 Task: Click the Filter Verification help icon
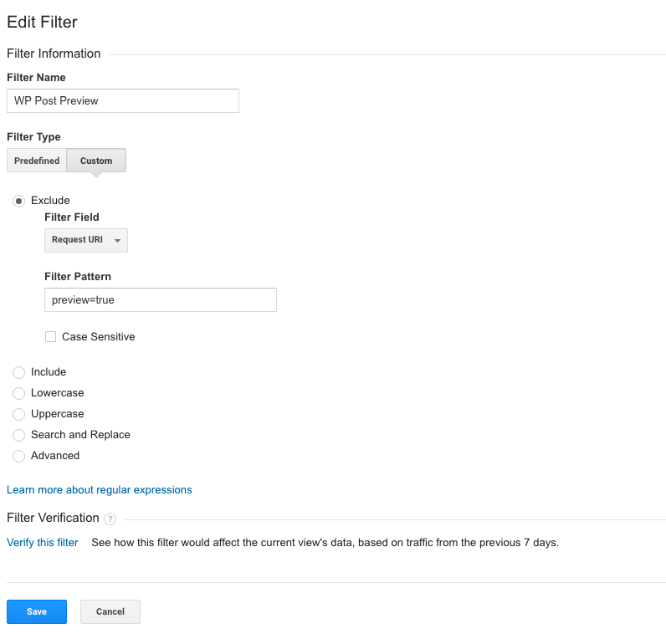[x=110, y=519]
